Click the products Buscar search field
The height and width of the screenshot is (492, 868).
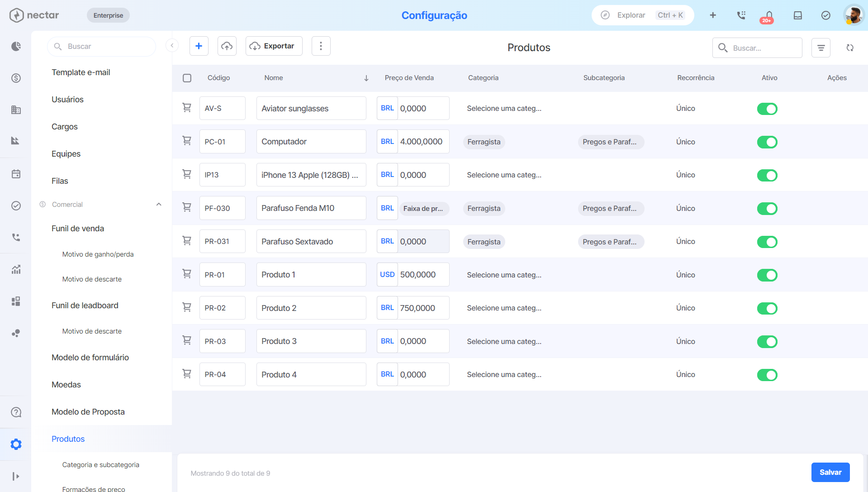coord(757,48)
